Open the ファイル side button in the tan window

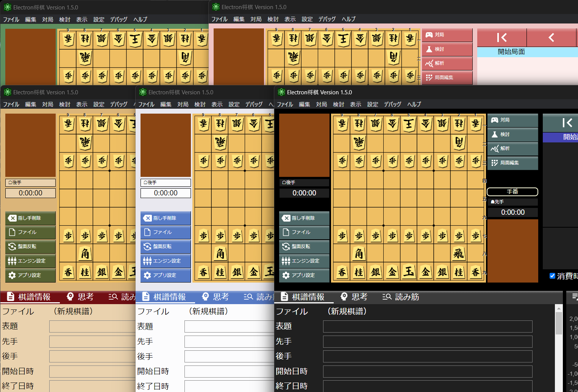[x=30, y=232]
